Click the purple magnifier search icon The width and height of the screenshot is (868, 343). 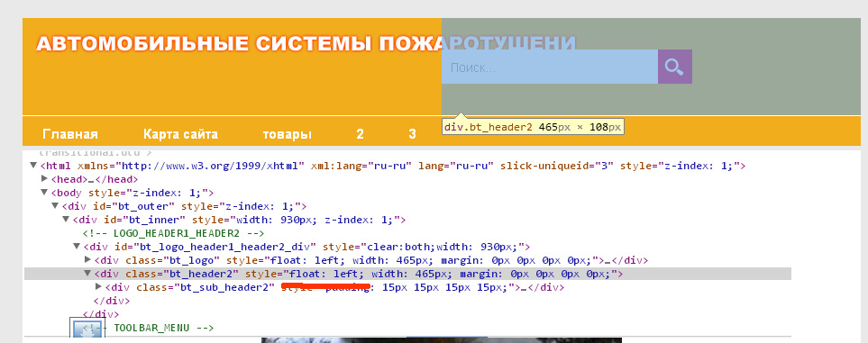pos(675,67)
